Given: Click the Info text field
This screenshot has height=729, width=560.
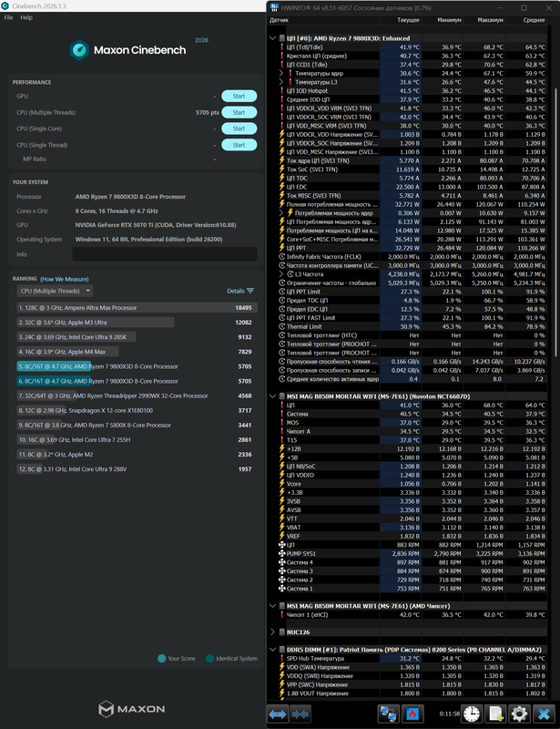Looking at the screenshot, I should click(165, 254).
